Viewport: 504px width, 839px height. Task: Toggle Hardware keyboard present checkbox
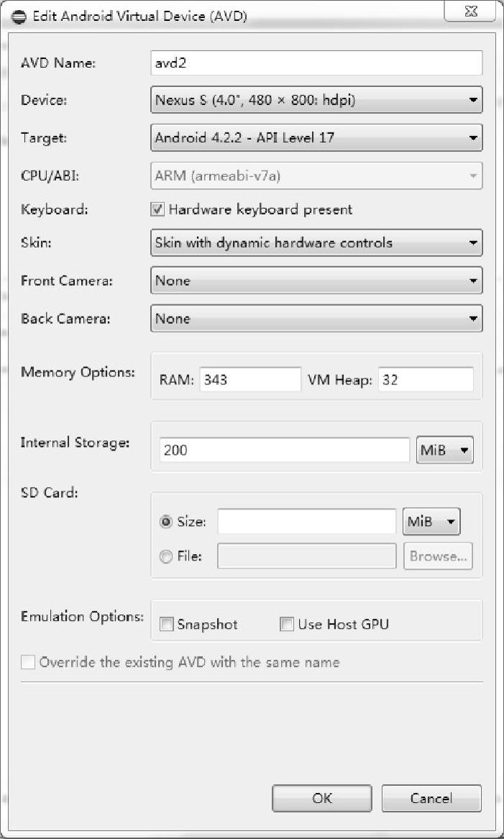[157, 209]
